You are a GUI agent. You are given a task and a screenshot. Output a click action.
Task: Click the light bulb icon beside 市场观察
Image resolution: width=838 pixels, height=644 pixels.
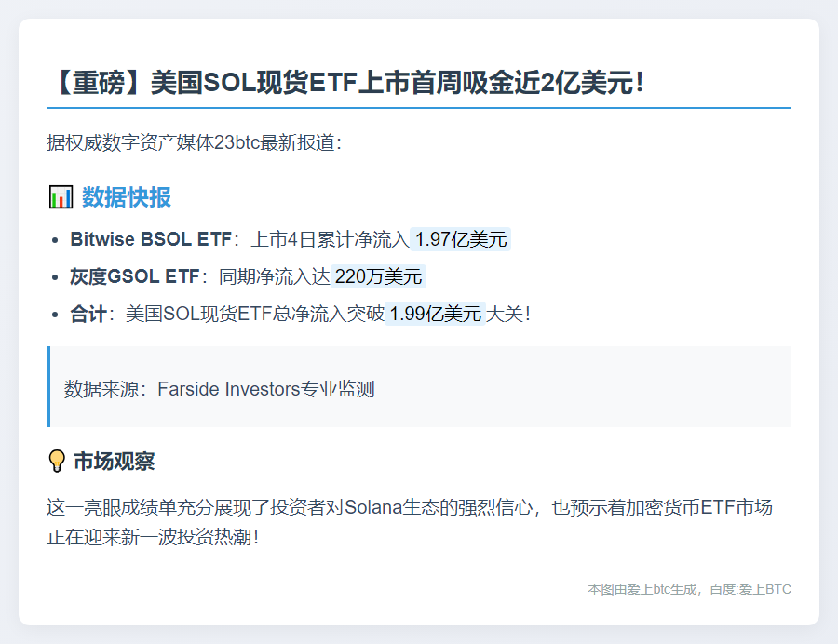click(x=56, y=461)
